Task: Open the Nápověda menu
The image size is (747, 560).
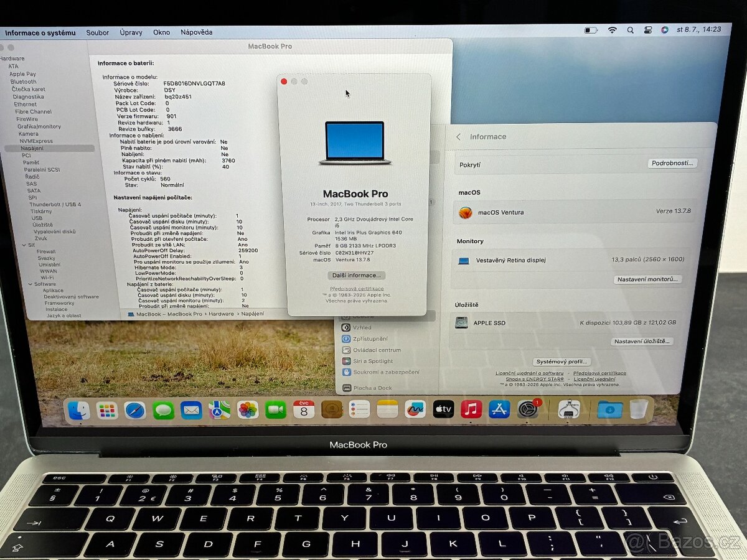Action: click(196, 32)
